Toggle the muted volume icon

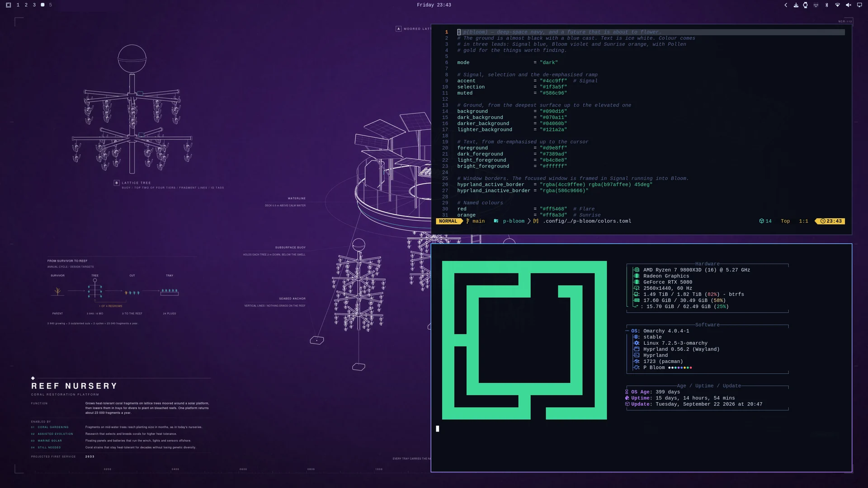point(849,5)
